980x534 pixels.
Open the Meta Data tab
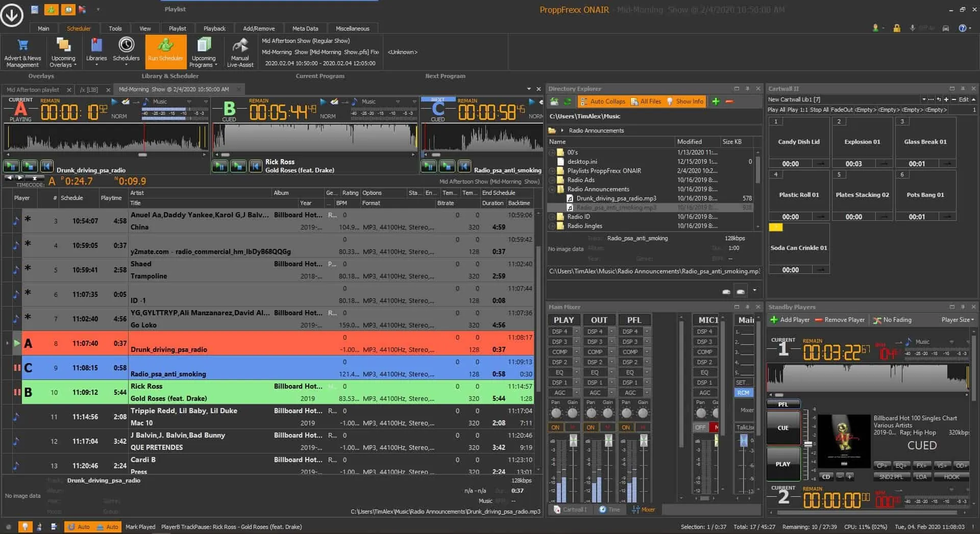(305, 28)
